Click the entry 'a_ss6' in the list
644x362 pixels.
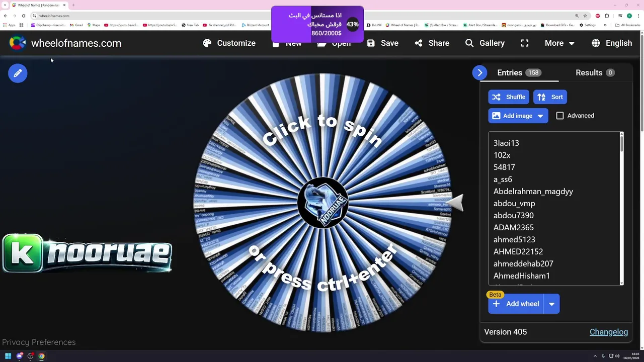(x=503, y=179)
